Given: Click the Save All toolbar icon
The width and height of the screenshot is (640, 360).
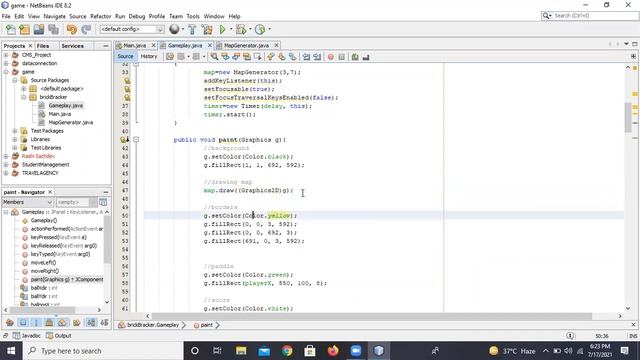Looking at the screenshot, I should pyautogui.click(x=53, y=29).
